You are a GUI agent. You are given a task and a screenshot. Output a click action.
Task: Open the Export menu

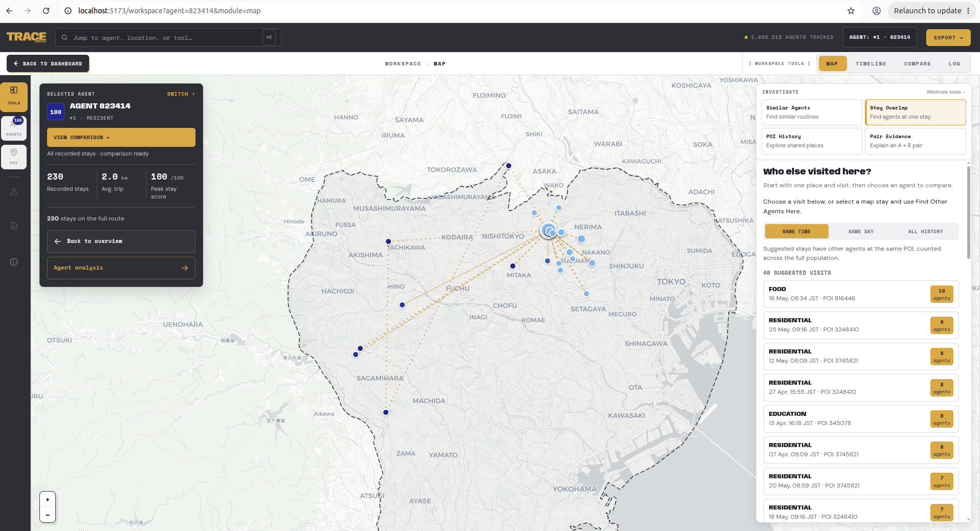click(948, 37)
